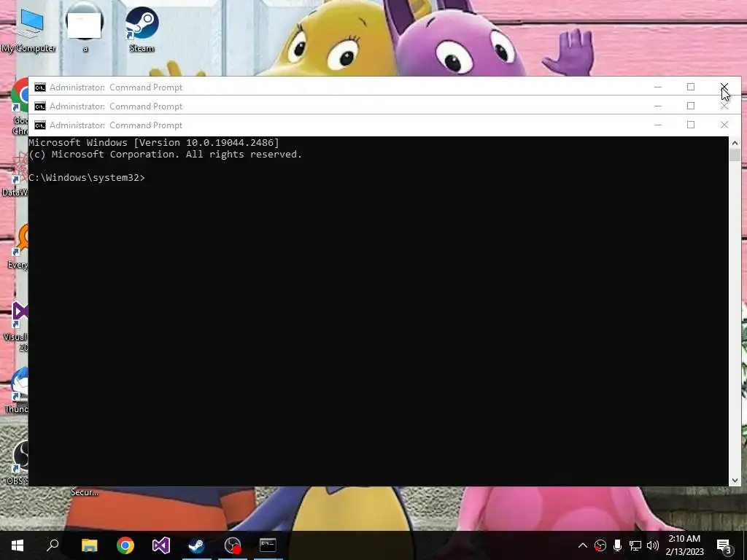Image resolution: width=747 pixels, height=560 pixels.
Task: Open the Windows Start menu
Action: tap(18, 545)
